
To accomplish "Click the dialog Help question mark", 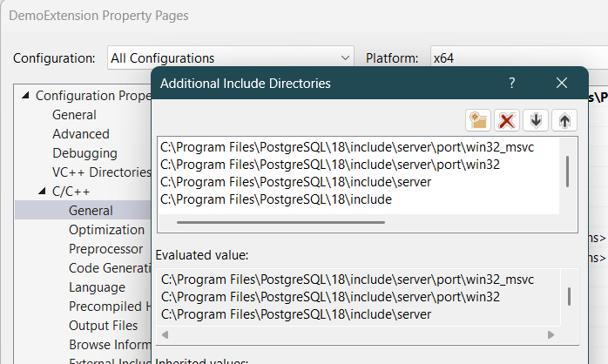I will click(x=512, y=83).
